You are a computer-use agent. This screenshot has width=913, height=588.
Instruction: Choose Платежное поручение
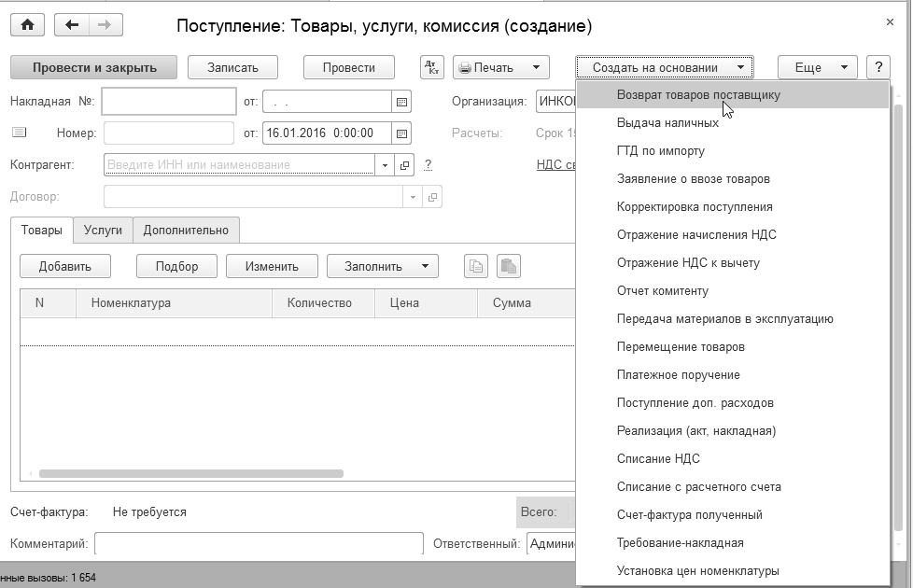[733, 374]
